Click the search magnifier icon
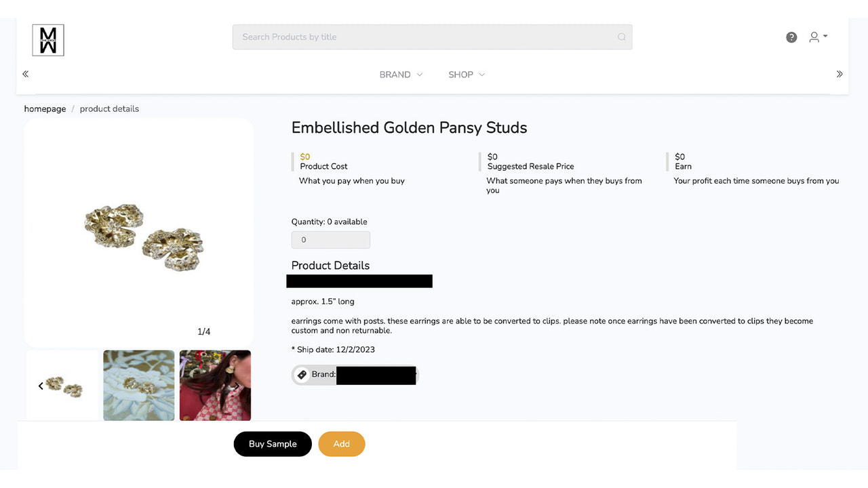868x488 pixels. pos(621,37)
